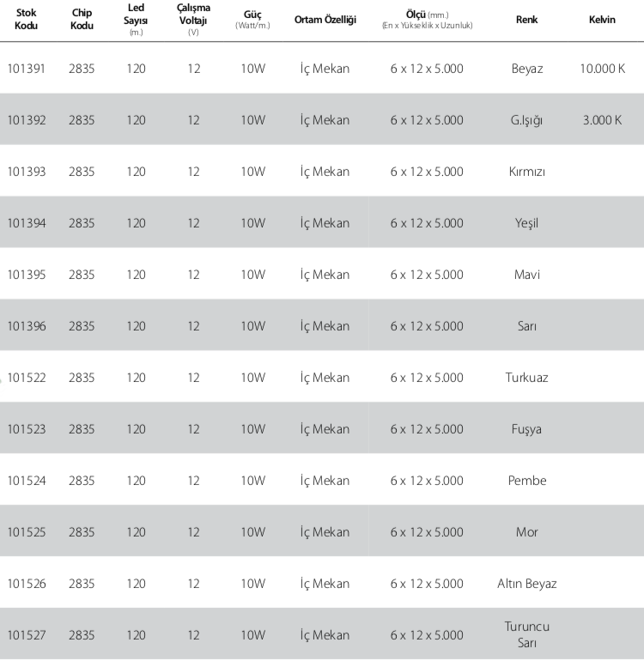644x667 pixels.
Task: Select the Renk column header
Action: (x=526, y=20)
